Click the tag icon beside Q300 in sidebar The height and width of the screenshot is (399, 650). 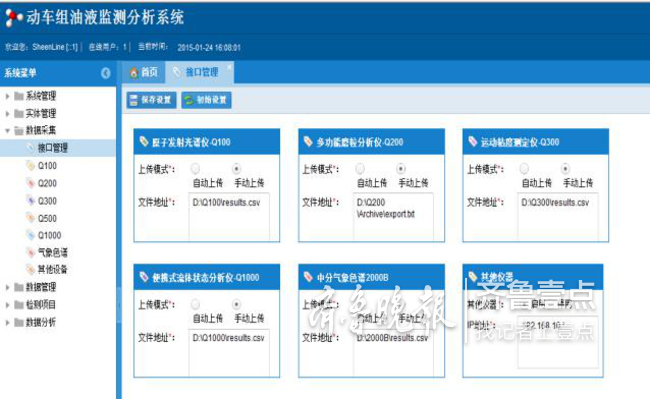pyautogui.click(x=31, y=201)
